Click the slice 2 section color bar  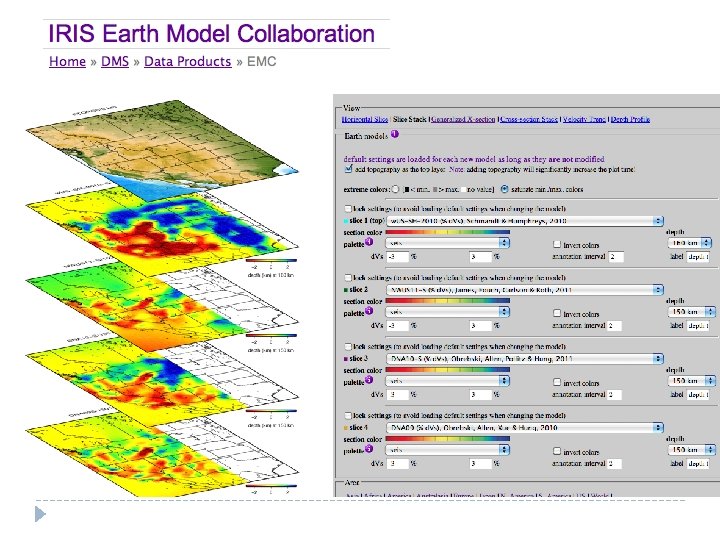click(447, 301)
